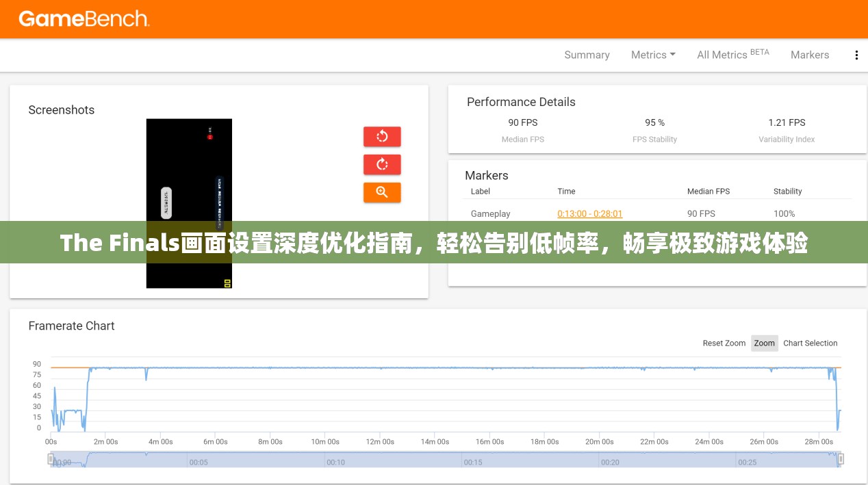Click the orange magnifier zoom screenshot button
Screen dimensions: 868x485
(x=382, y=192)
